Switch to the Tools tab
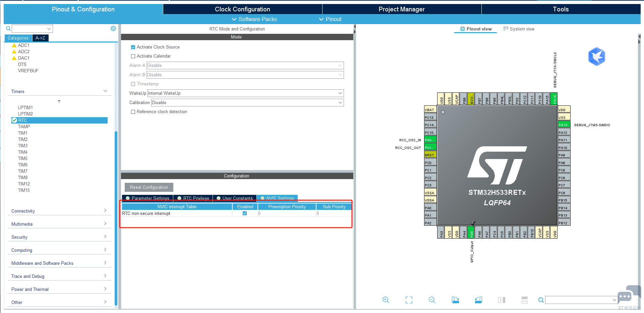The width and height of the screenshot is (644, 313). coord(561,9)
